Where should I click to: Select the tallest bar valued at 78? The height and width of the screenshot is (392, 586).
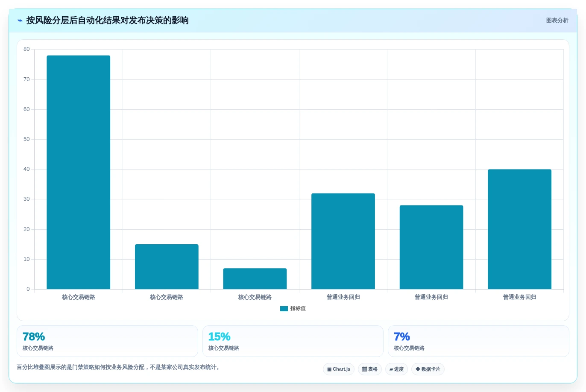(x=79, y=172)
